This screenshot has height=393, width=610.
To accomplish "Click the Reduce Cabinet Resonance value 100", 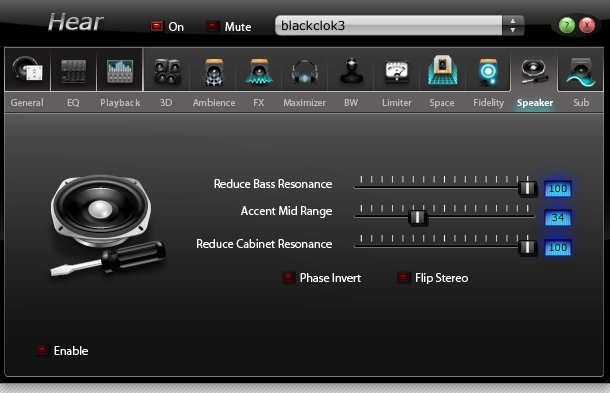I will [x=558, y=247].
